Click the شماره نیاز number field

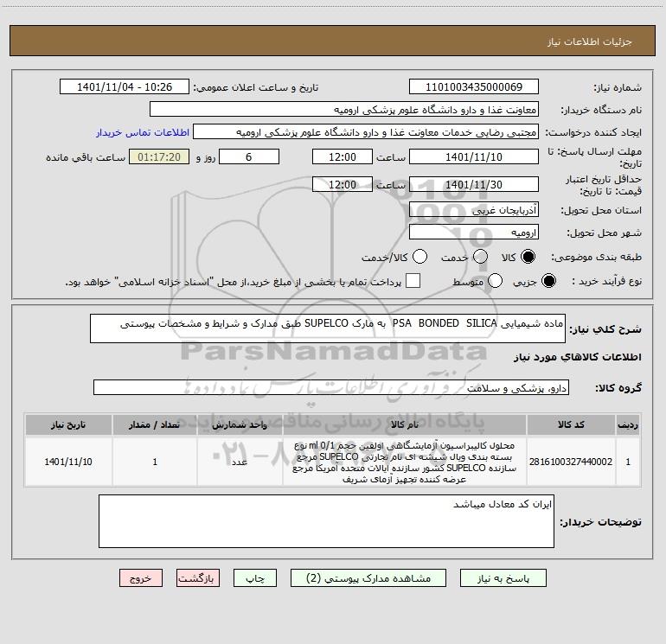(474, 87)
